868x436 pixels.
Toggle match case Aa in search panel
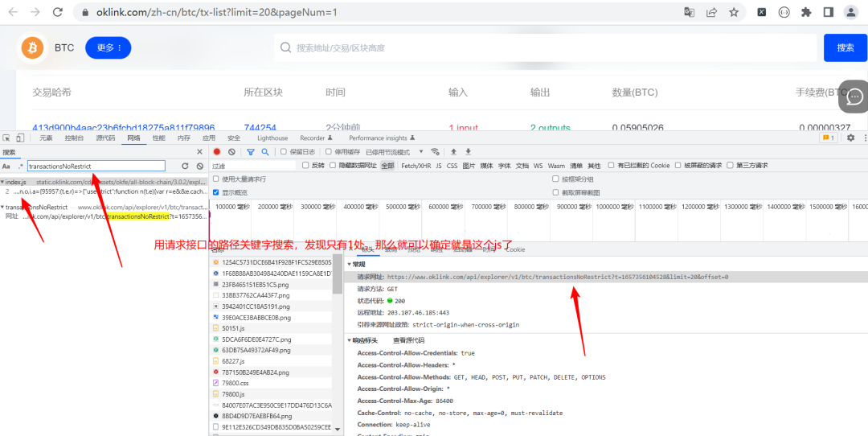coord(6,167)
